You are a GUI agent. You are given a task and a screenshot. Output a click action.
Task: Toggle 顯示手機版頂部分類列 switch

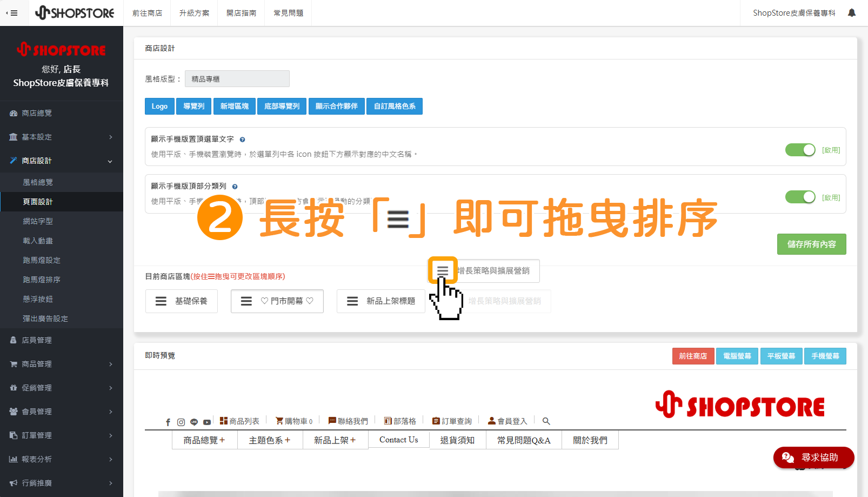(x=800, y=197)
